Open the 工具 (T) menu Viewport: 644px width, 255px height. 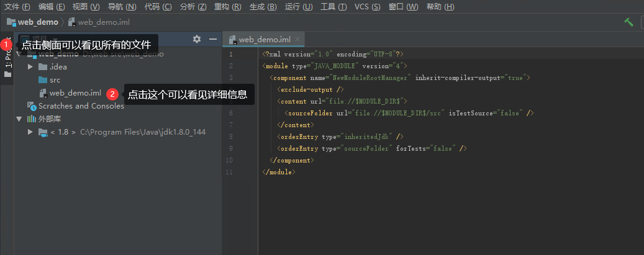(x=333, y=7)
